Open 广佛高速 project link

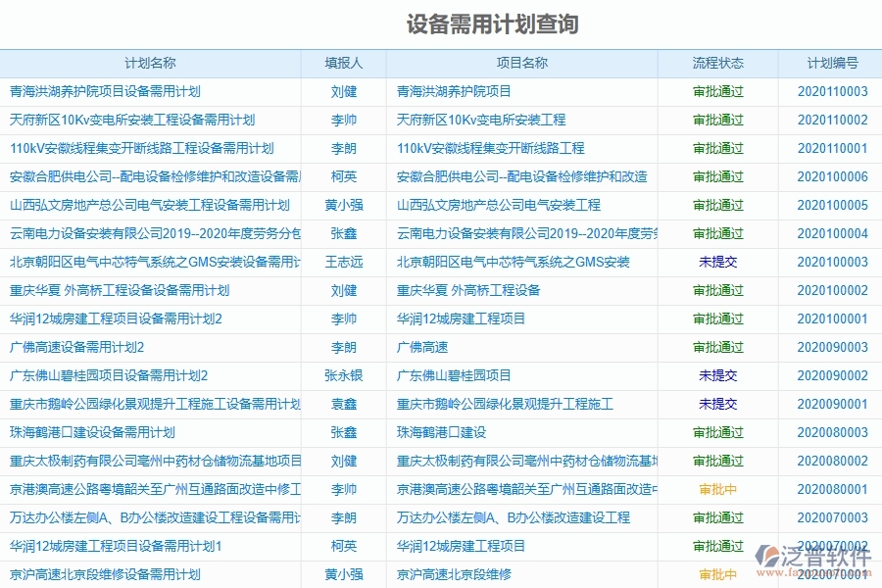(416, 346)
